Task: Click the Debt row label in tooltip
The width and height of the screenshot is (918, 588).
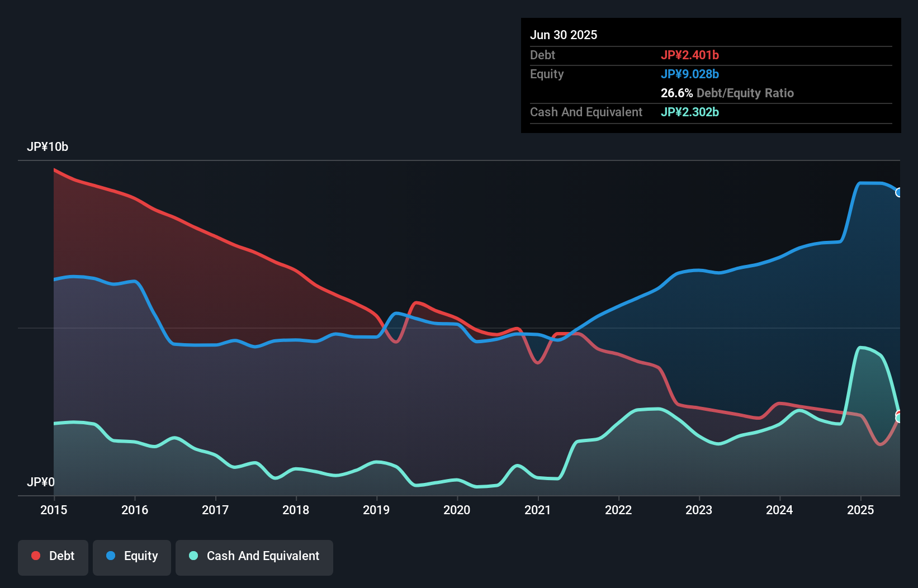Action: (x=542, y=55)
